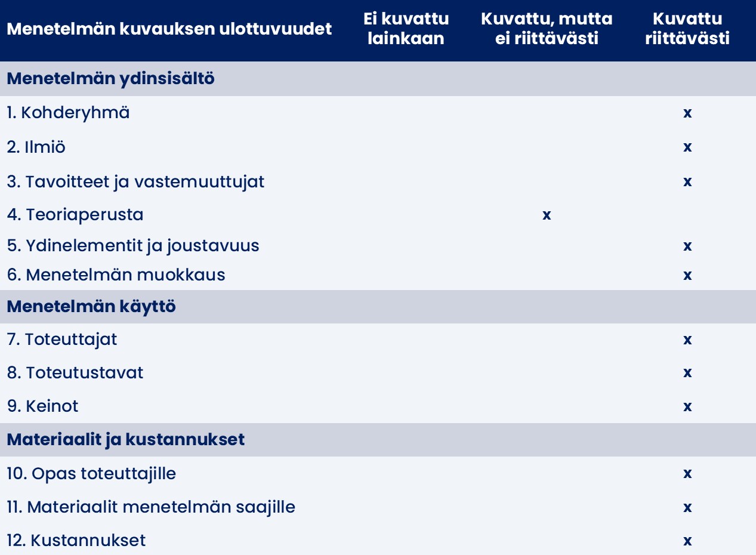
Task: Select the 'Materiaalit ja kustannukset' section header
Action: [126, 440]
